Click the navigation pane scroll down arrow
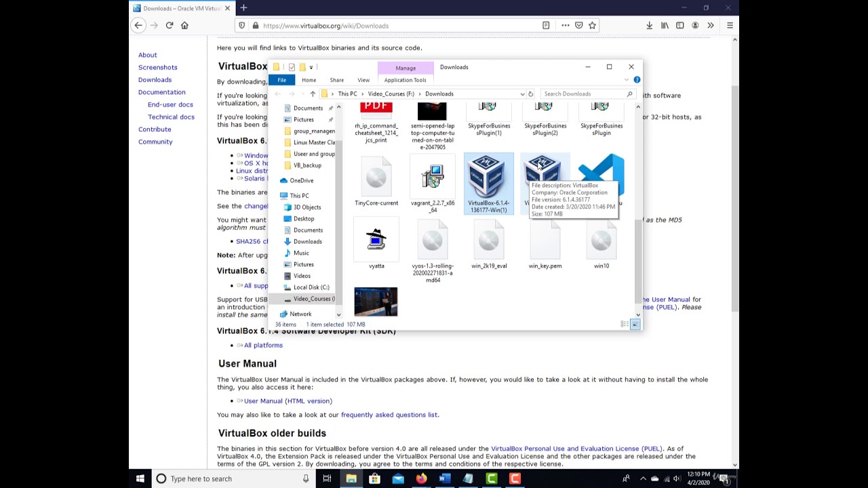 tap(338, 314)
